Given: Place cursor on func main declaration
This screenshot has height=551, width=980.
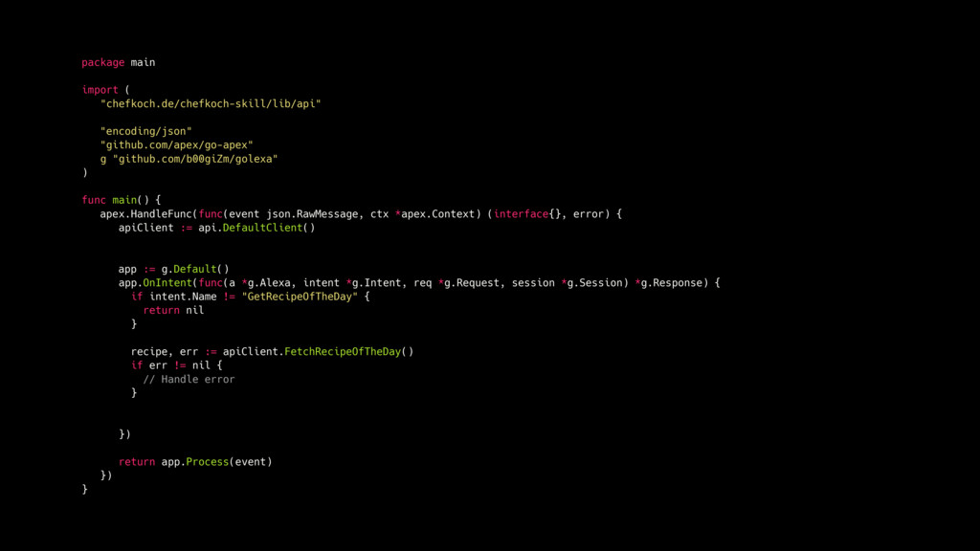Looking at the screenshot, I should click(x=122, y=200).
